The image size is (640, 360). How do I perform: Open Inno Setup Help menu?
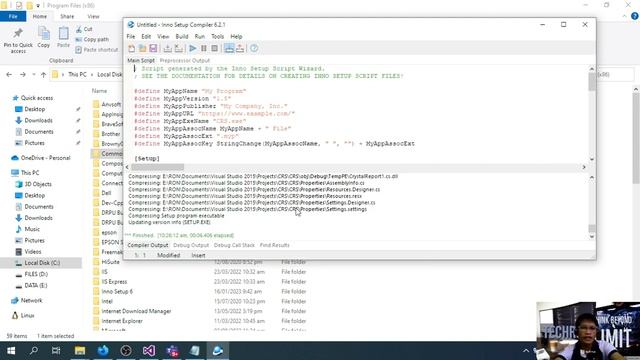click(236, 36)
